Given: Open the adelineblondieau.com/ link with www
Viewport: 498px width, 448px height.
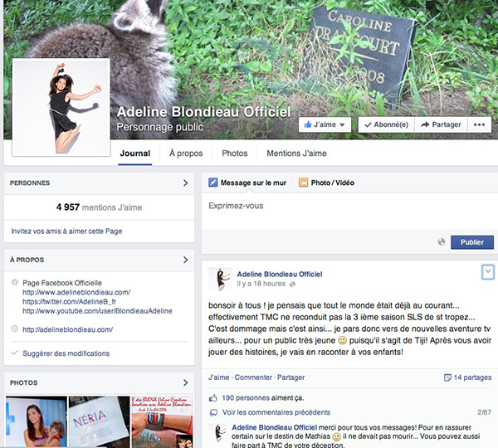Looking at the screenshot, I should pyautogui.click(x=76, y=292).
